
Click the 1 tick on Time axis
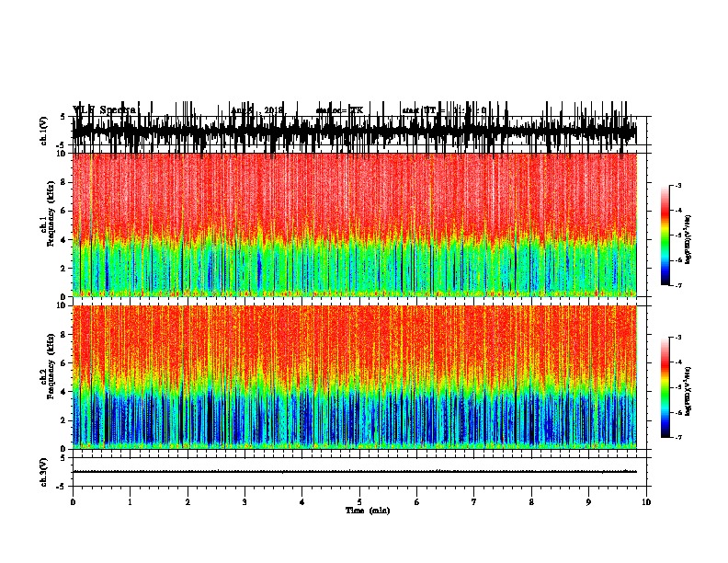[x=130, y=502]
